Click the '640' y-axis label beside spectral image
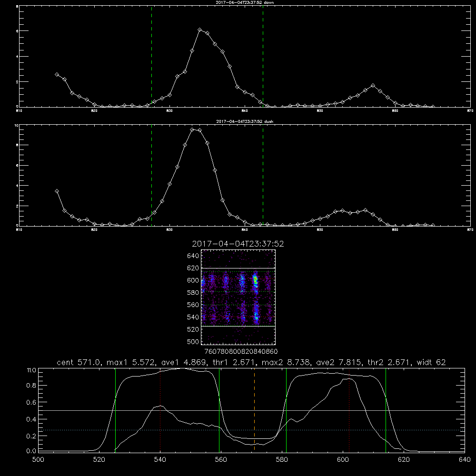Viewport: 476px width, 476px height. tap(193, 256)
